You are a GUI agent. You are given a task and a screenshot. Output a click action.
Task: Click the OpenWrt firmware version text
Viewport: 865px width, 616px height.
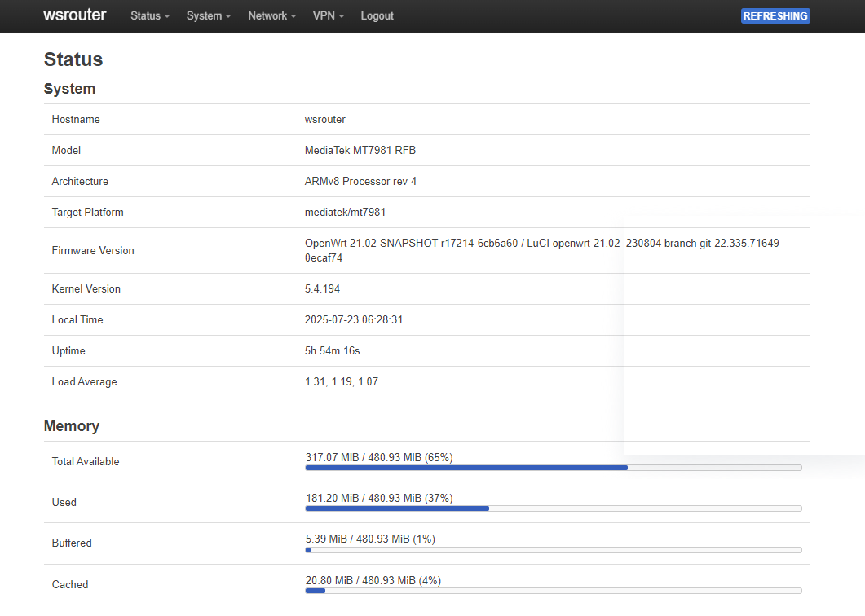(543, 244)
